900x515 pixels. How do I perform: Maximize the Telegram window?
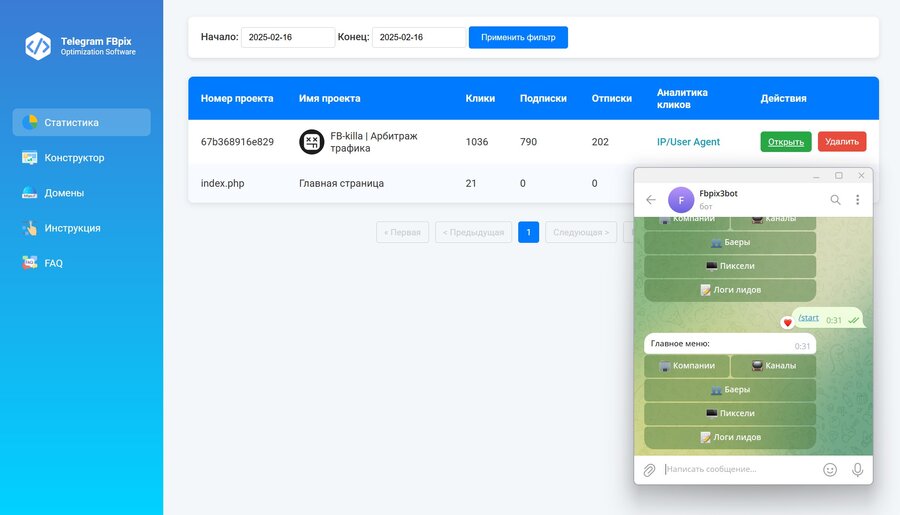(839, 176)
